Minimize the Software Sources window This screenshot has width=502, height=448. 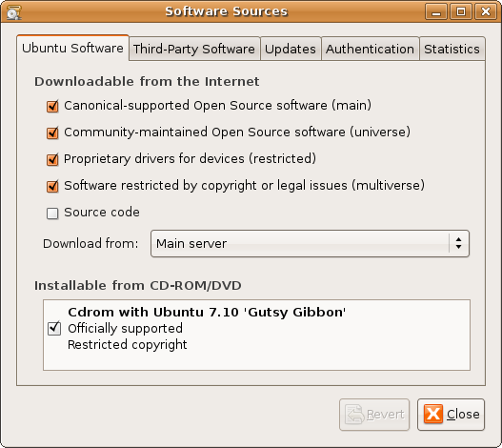pyautogui.click(x=435, y=11)
